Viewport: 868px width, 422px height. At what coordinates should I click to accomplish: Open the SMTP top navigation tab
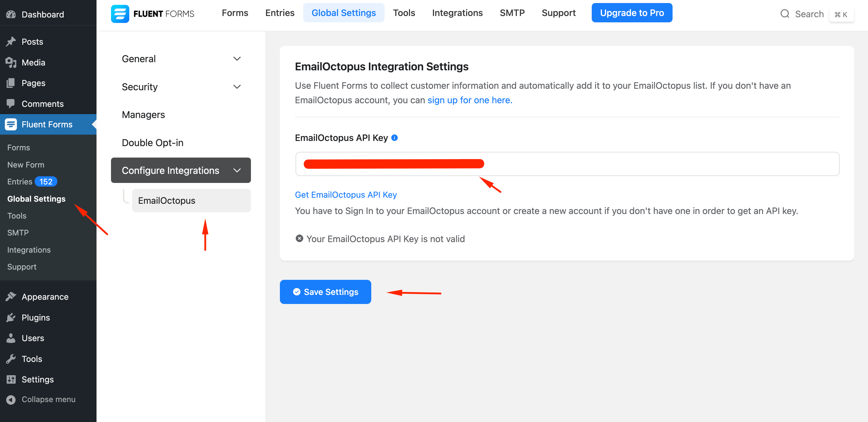512,13
